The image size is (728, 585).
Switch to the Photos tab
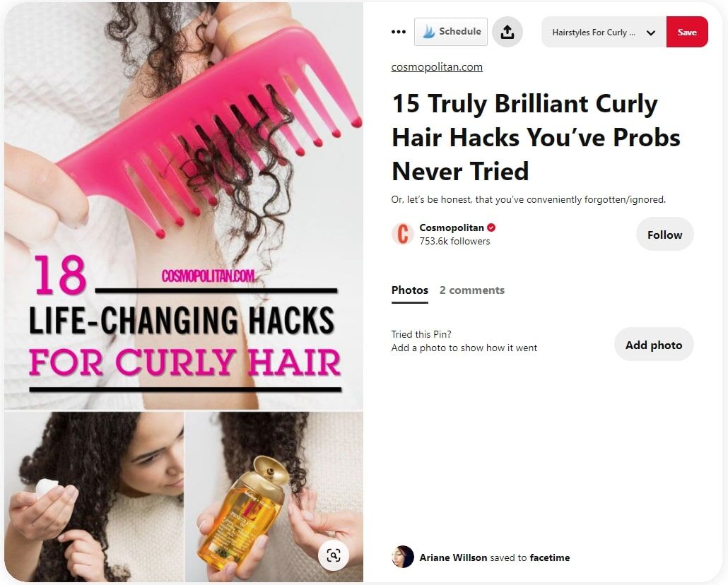click(x=409, y=290)
